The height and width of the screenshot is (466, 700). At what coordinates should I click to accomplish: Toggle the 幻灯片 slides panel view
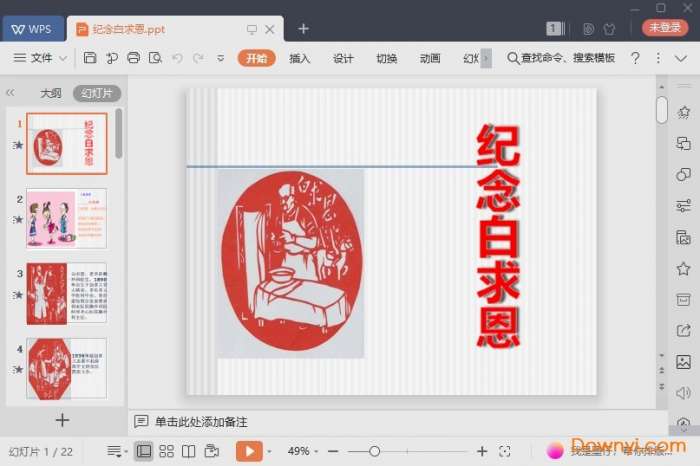tap(97, 93)
